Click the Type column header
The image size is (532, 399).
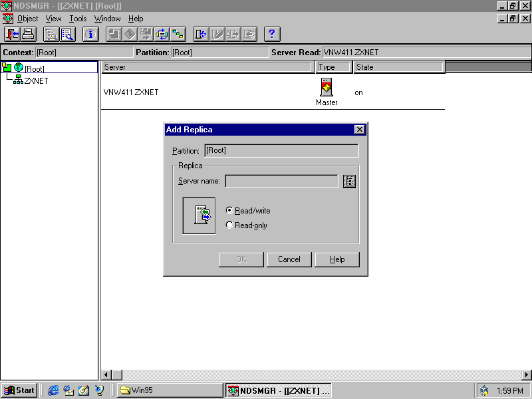coord(334,67)
